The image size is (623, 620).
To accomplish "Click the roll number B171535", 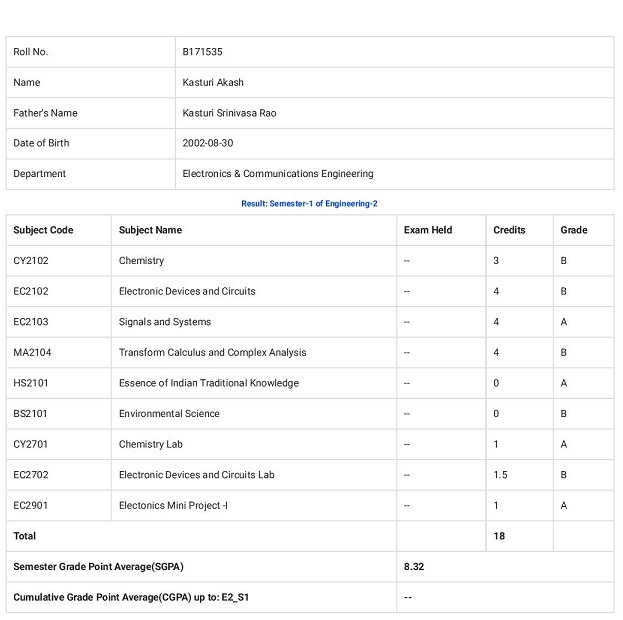I will [202, 52].
